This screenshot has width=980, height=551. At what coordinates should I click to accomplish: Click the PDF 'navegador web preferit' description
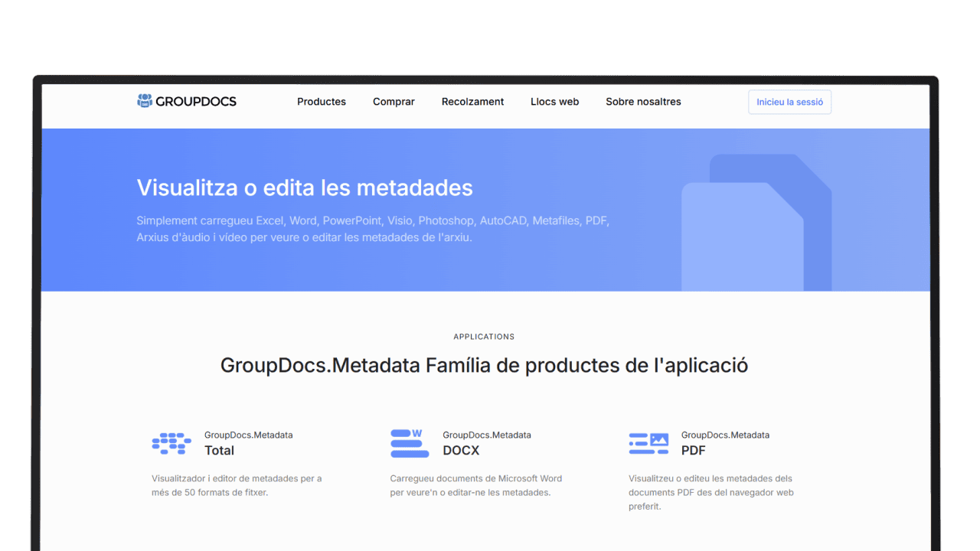[x=710, y=492]
